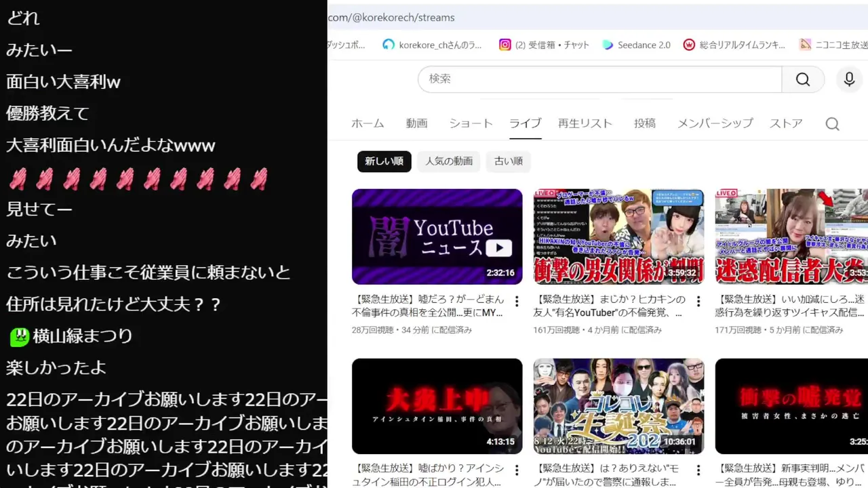Click chat message 住所は見れたけど大丈夫？？
868x488 pixels.
tap(114, 304)
